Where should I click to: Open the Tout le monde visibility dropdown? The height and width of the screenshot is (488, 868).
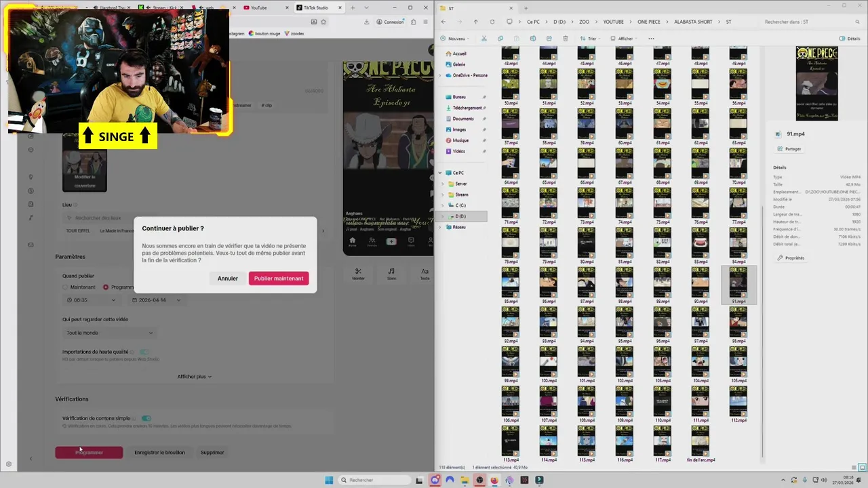[x=110, y=333]
